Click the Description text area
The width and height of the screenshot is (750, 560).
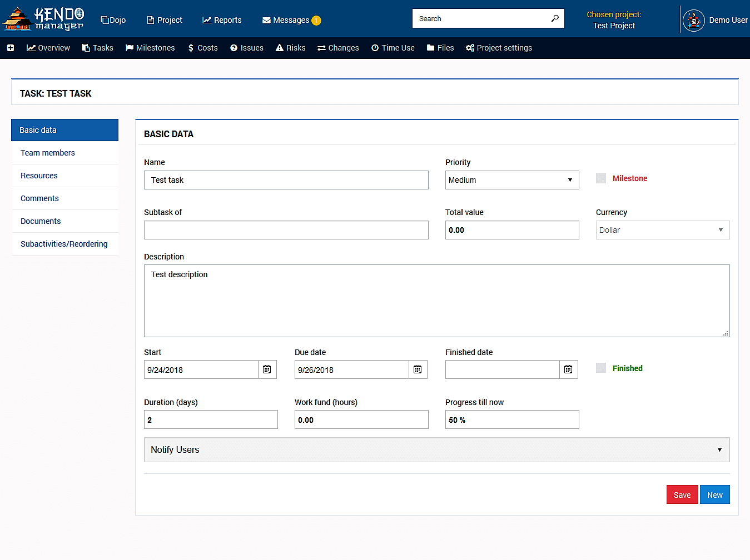(437, 301)
